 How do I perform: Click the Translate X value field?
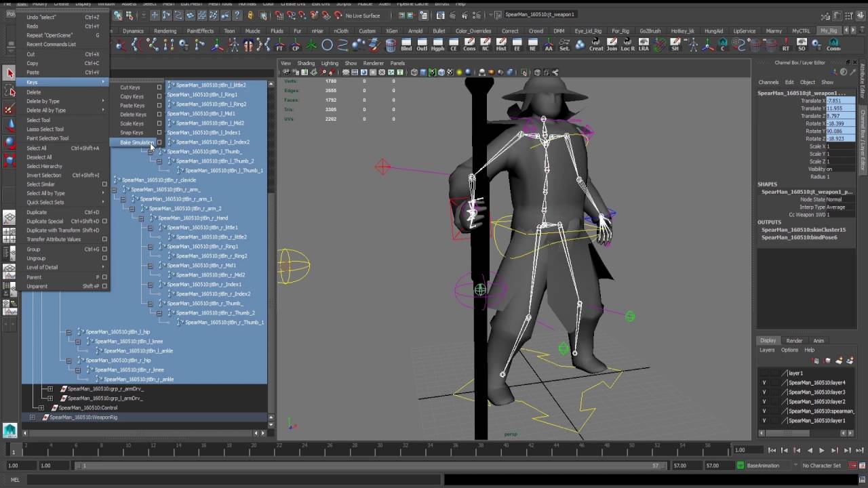tap(840, 101)
